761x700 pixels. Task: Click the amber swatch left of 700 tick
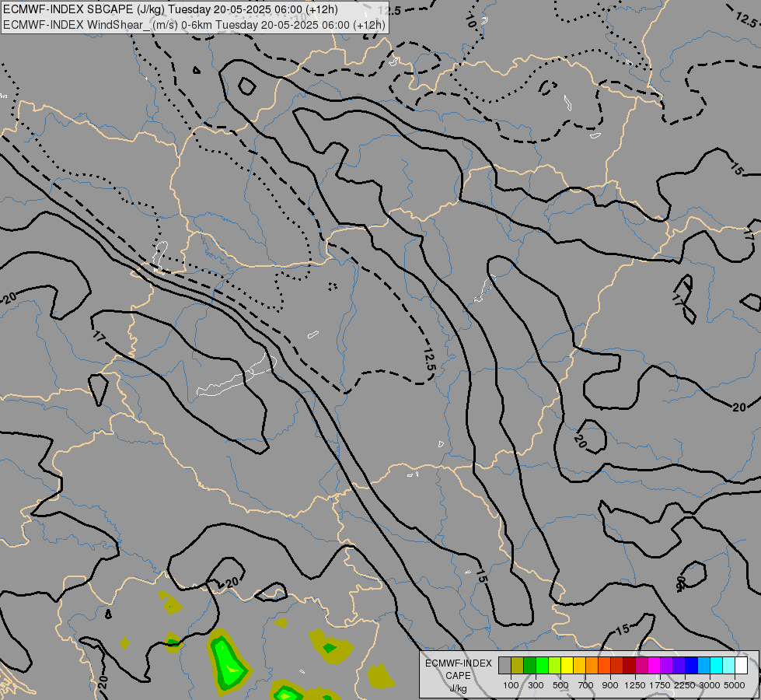click(x=579, y=666)
